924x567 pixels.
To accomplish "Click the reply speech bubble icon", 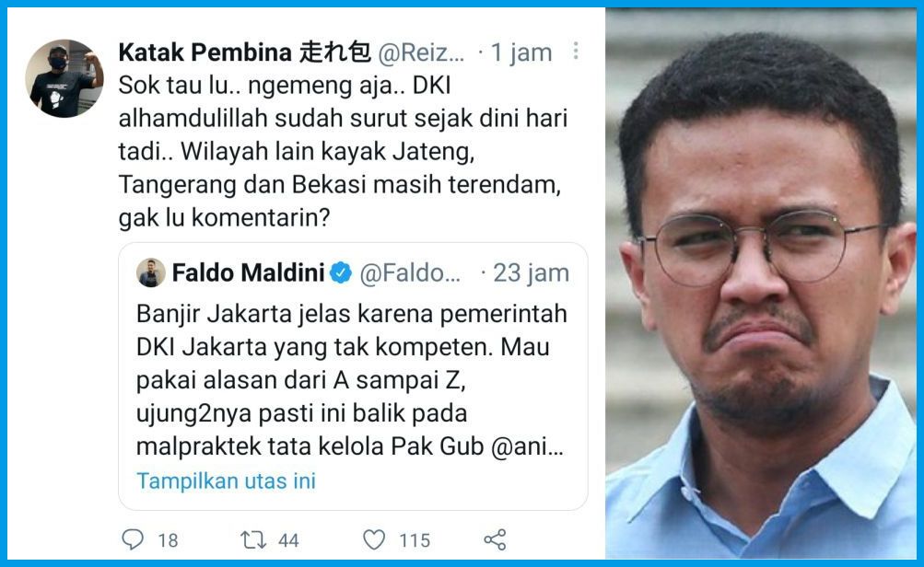I will (x=133, y=539).
